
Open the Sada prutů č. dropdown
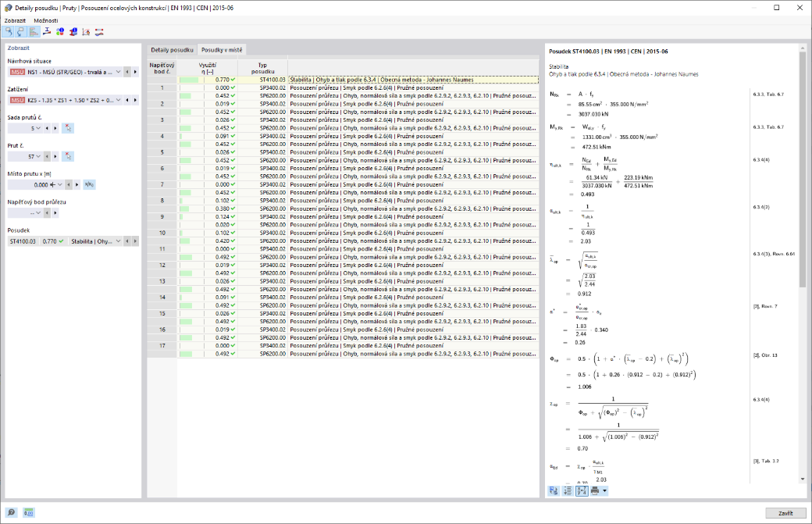(x=38, y=128)
